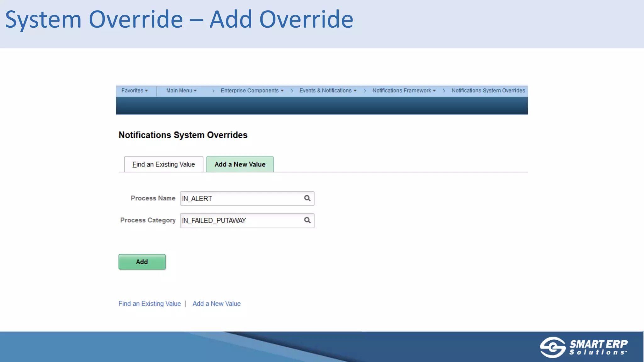Select the Add a New Value tab

240,164
